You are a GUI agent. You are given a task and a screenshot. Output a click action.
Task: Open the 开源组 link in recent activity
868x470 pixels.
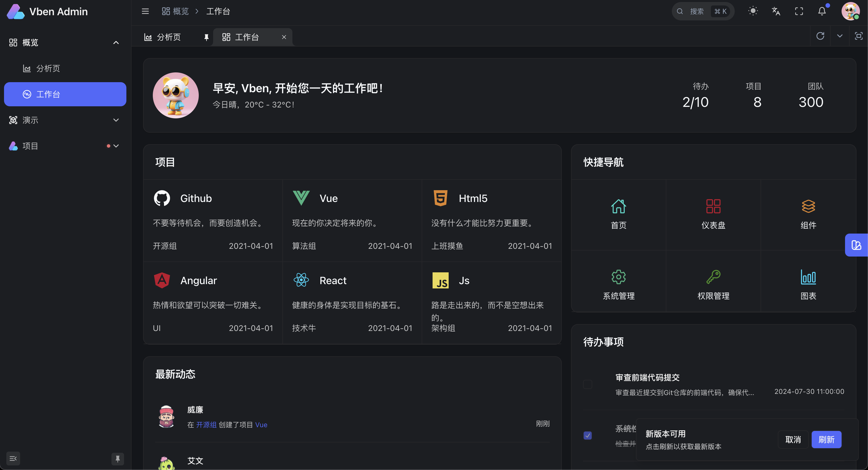coord(206,425)
